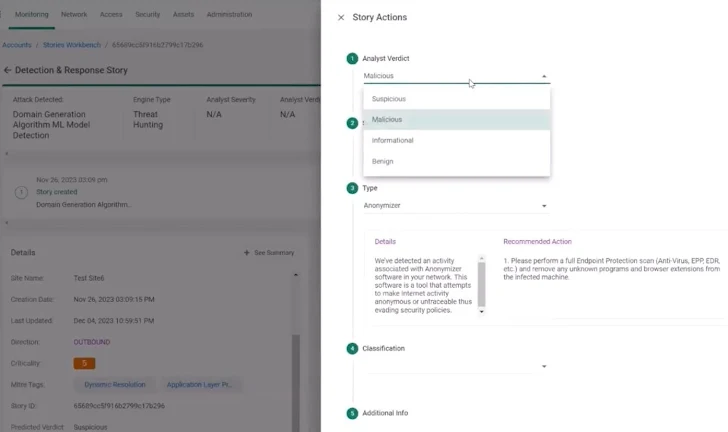Click the Dynamic Resolution Mitre tag

click(x=114, y=384)
